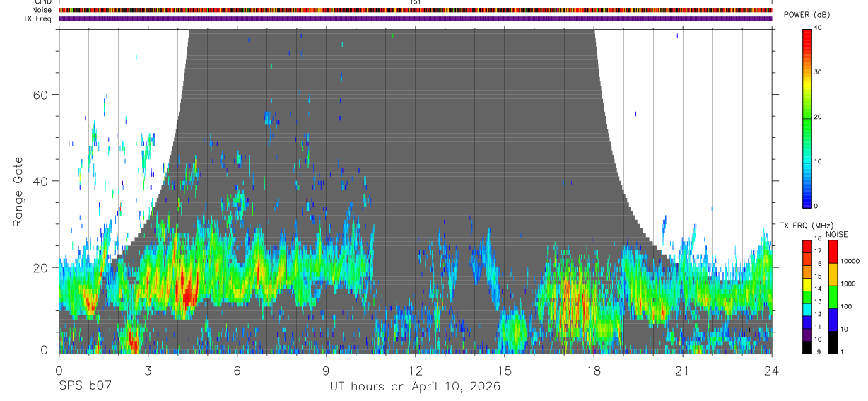Click the 'Range Gate' y-axis title
Viewport: 868px width, 401px height.
[18, 191]
